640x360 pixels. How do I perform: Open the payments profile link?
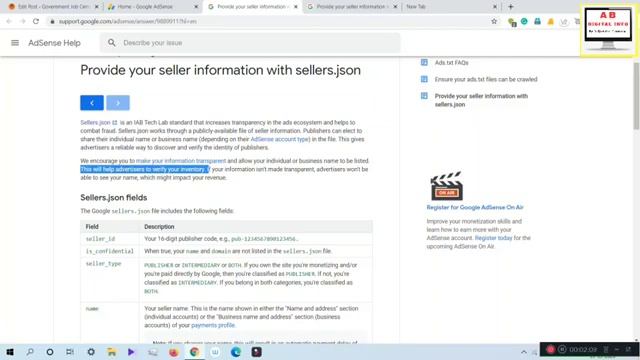coord(213,325)
